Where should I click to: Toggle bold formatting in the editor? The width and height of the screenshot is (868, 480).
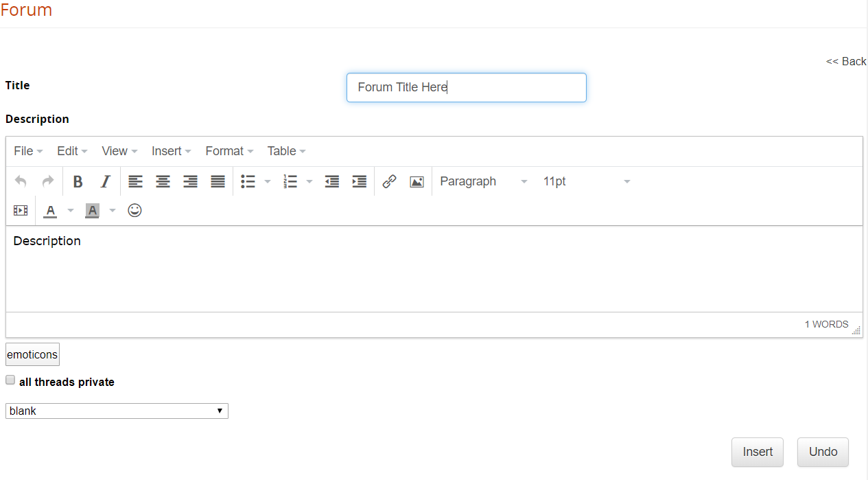(x=78, y=181)
